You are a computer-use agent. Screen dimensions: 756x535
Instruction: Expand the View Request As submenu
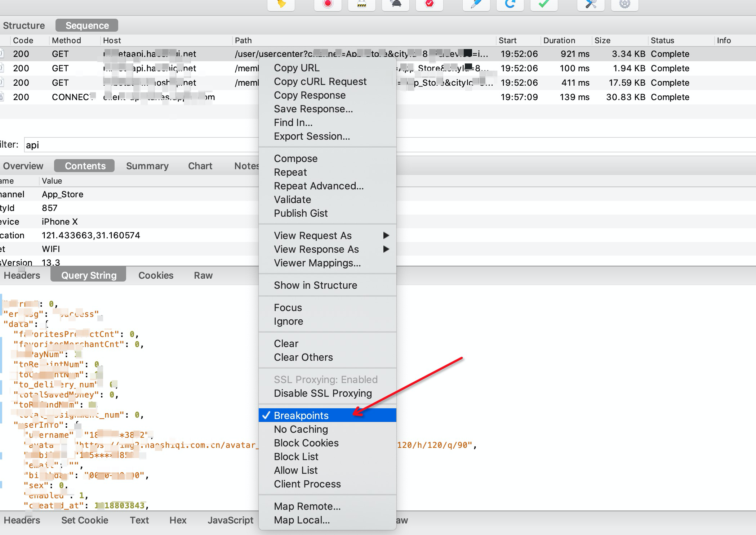[312, 235]
